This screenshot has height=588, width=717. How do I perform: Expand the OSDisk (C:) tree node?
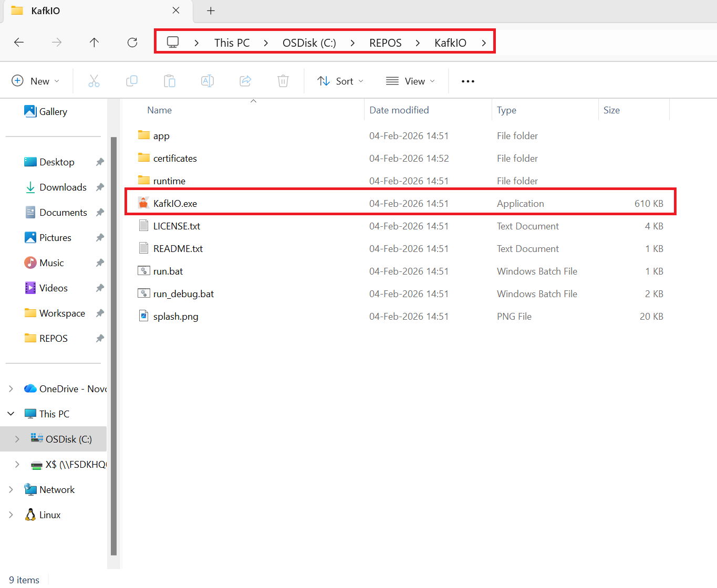[17, 439]
